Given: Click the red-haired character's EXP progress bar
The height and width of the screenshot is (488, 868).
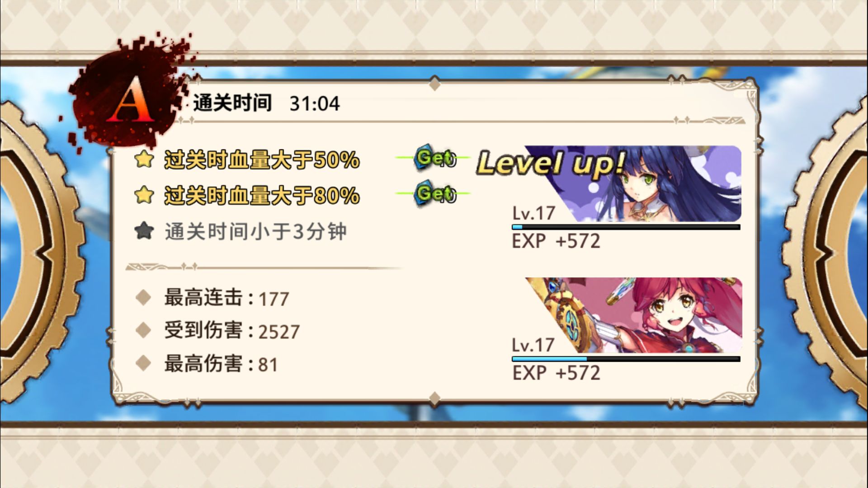Looking at the screenshot, I should click(626, 359).
